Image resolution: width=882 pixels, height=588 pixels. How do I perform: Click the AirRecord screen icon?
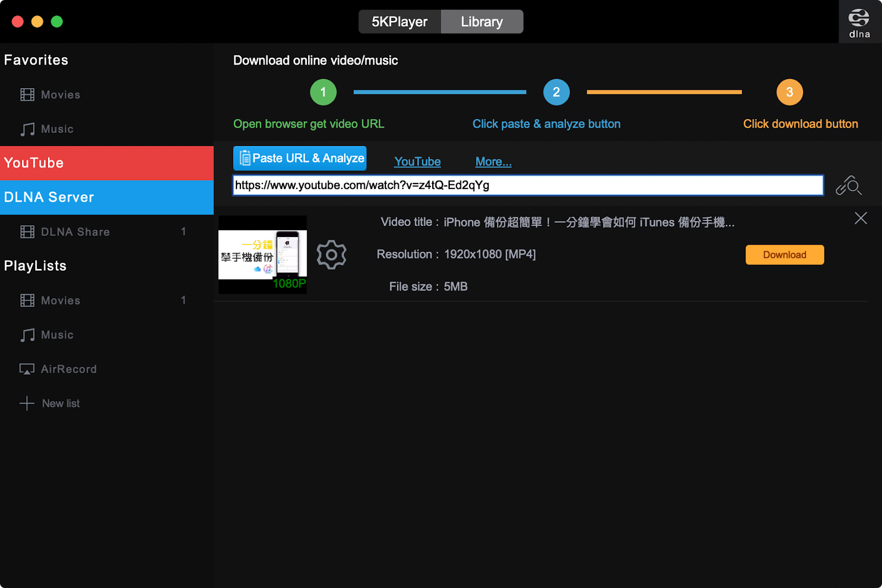pyautogui.click(x=27, y=369)
